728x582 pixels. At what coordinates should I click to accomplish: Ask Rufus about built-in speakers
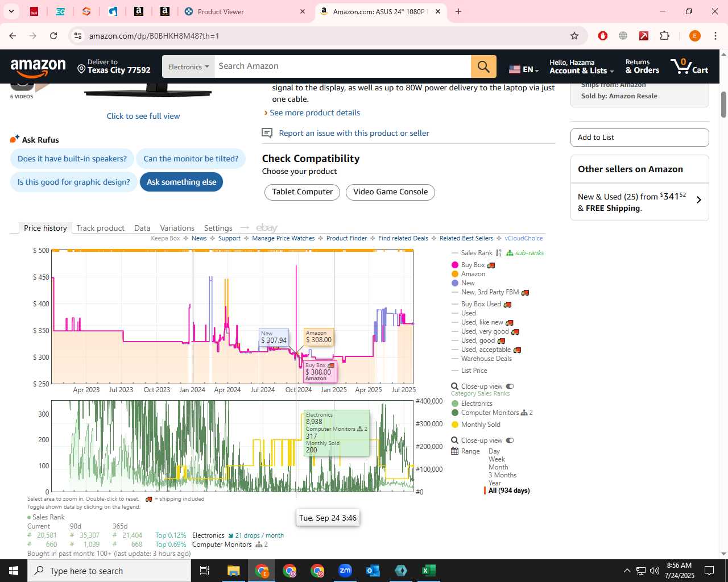[x=72, y=159]
